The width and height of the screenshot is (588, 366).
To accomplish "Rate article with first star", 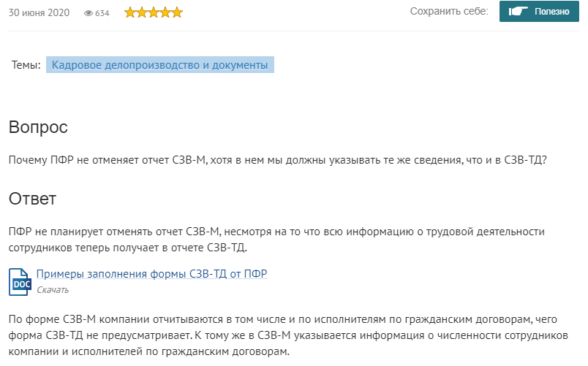I will (129, 12).
